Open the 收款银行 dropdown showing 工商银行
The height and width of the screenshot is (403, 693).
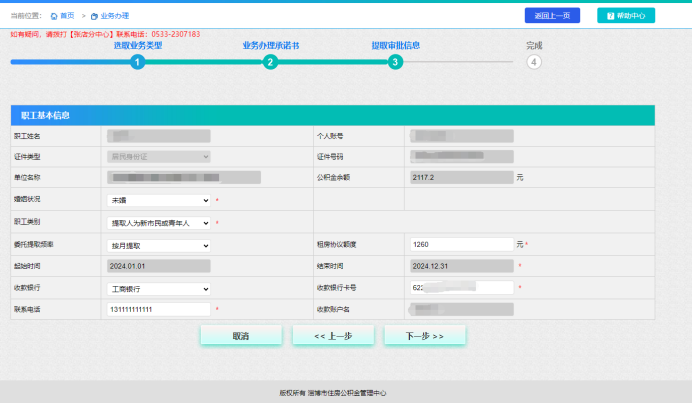point(159,289)
